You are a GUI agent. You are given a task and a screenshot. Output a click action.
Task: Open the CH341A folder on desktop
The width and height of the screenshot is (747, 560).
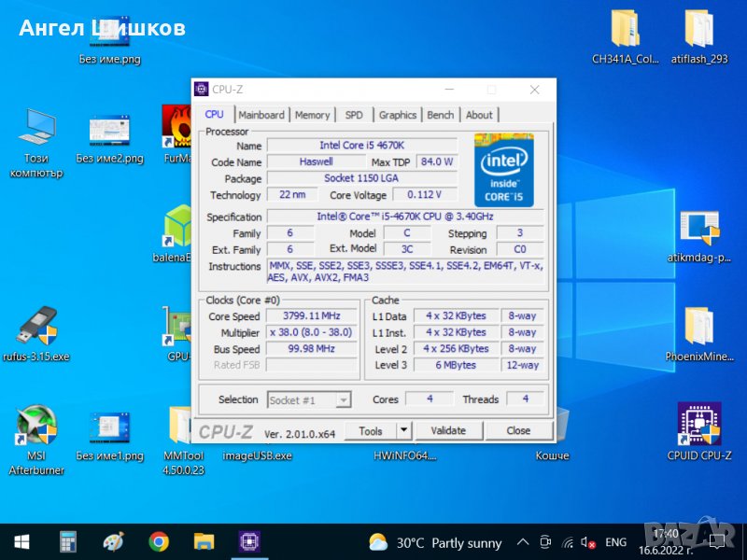[624, 30]
